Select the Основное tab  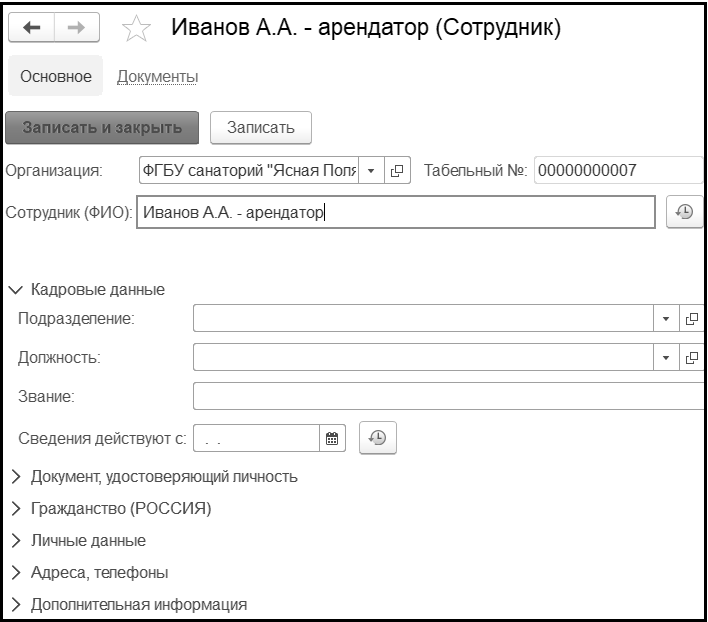(56, 76)
